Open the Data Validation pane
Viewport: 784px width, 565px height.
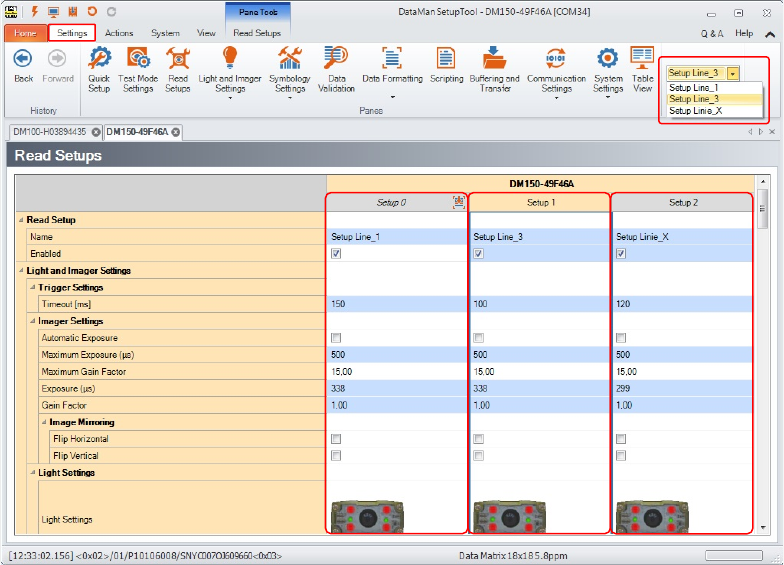pos(336,68)
